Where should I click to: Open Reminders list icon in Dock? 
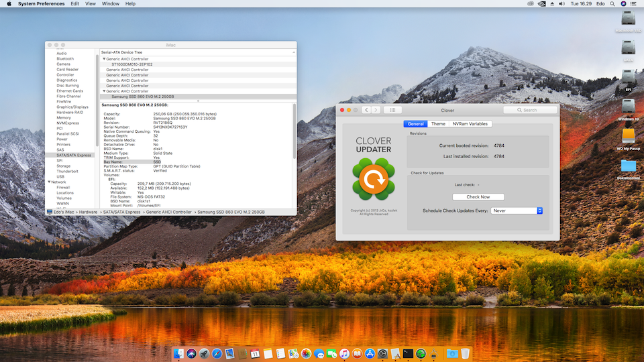click(x=280, y=353)
